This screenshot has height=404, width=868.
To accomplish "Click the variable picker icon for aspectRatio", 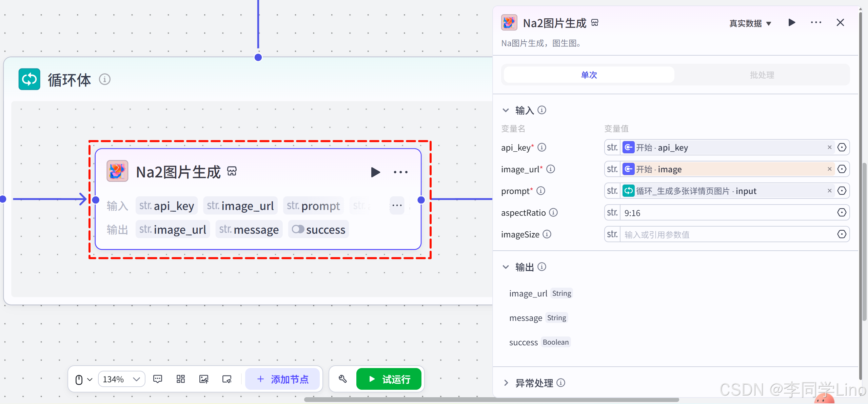I will click(x=842, y=213).
